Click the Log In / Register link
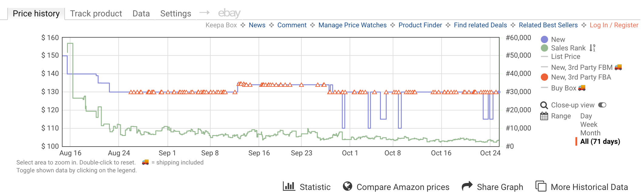 click(614, 25)
